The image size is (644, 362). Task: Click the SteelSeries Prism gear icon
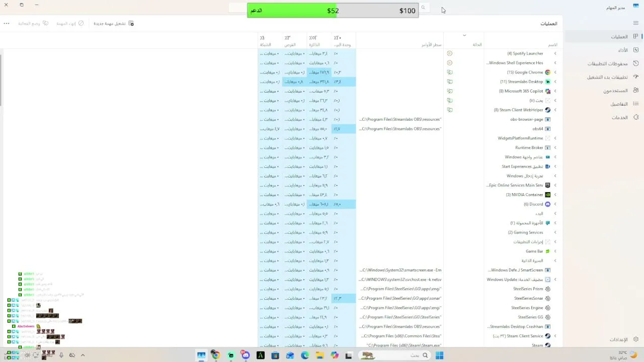coord(548,289)
